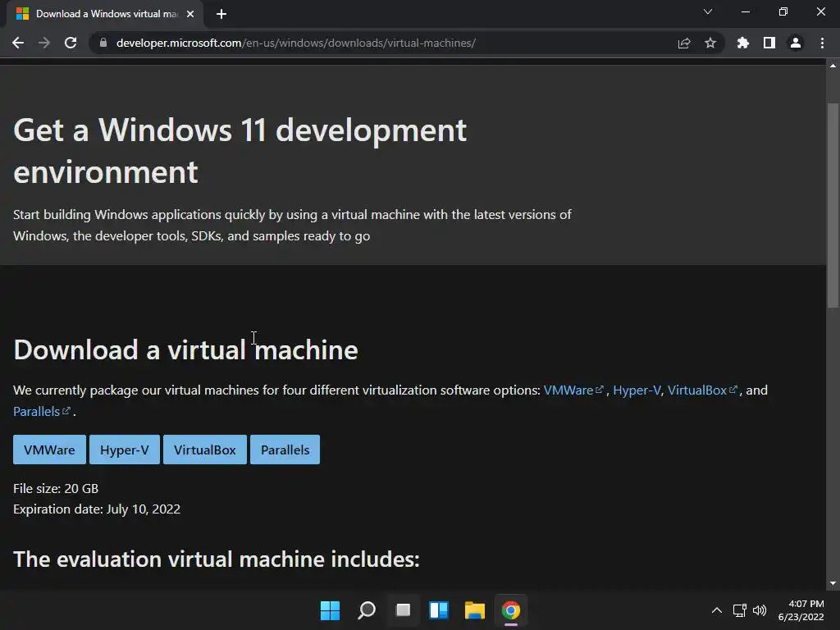840x630 pixels.
Task: Open the volume speaker tray icon
Action: (760, 610)
